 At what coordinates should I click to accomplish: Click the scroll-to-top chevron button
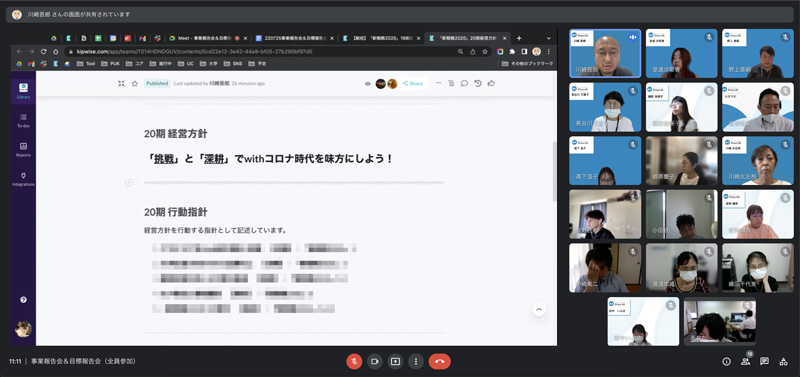click(x=539, y=309)
